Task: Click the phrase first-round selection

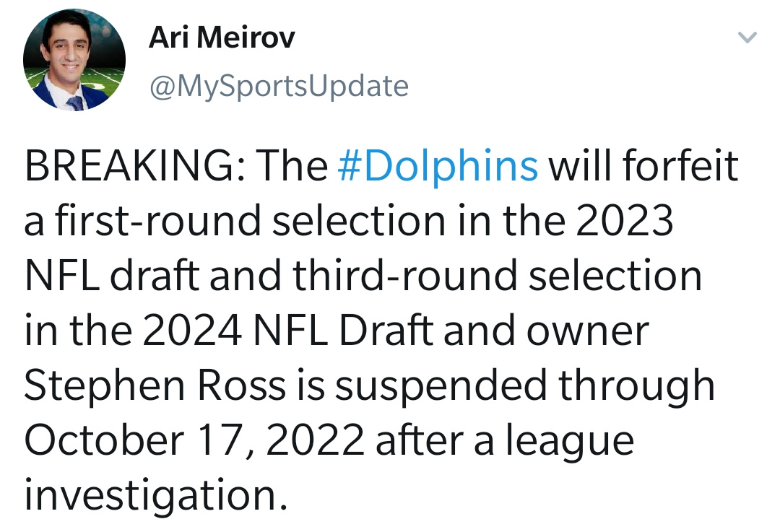Action: 250,220
